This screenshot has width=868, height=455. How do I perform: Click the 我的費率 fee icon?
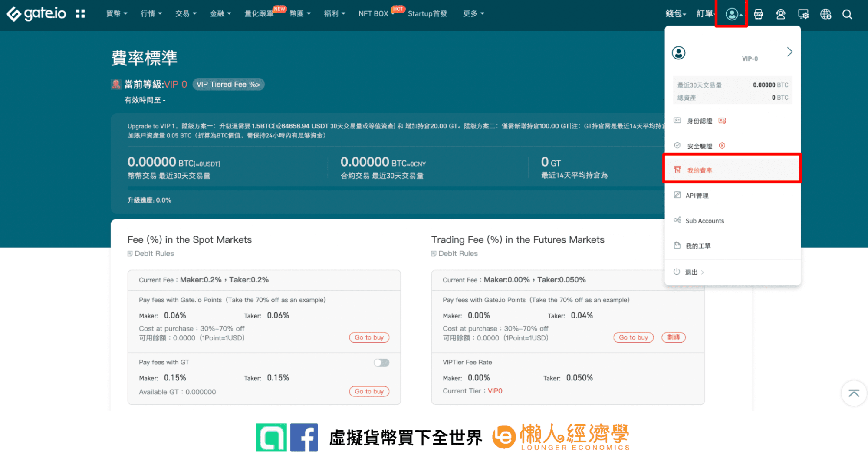(x=677, y=170)
